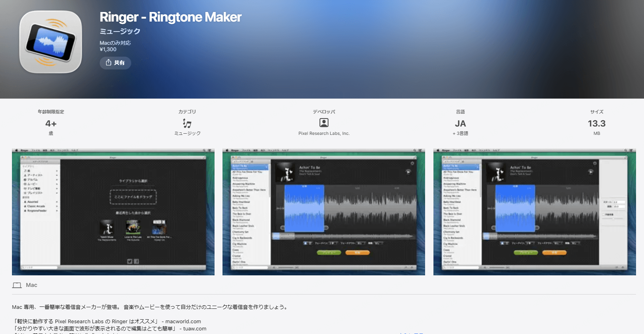
Task: Click the Ringer app icon
Action: point(51,42)
